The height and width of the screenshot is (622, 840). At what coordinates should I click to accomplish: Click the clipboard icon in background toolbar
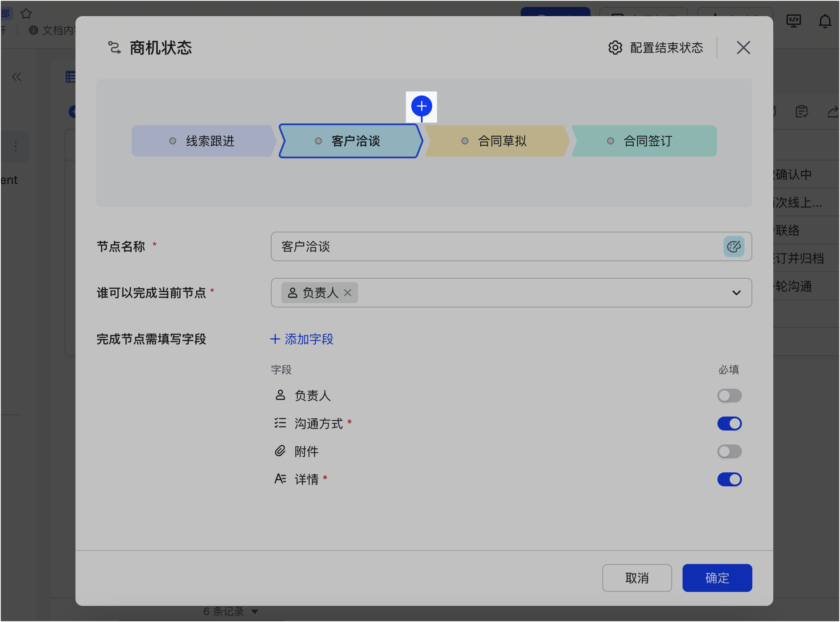tap(802, 112)
